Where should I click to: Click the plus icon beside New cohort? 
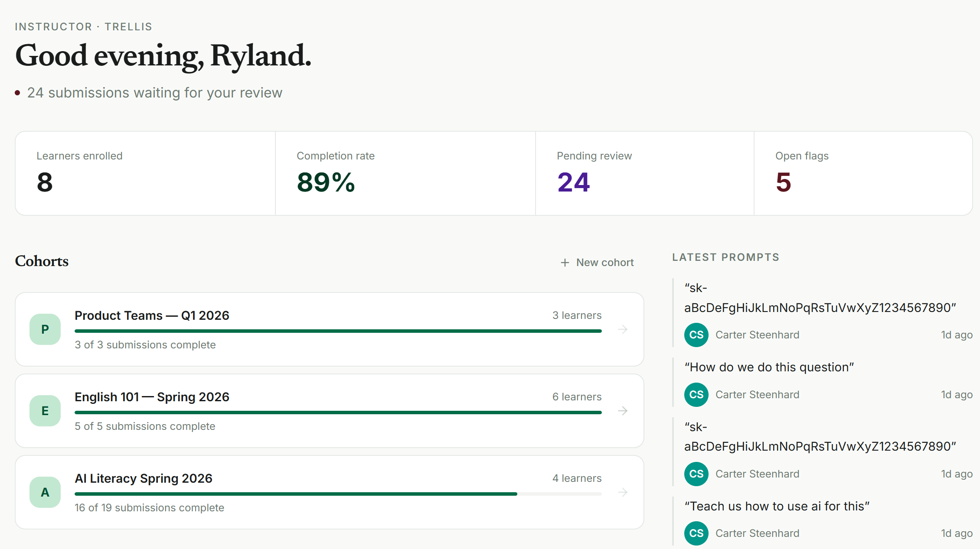pyautogui.click(x=565, y=263)
